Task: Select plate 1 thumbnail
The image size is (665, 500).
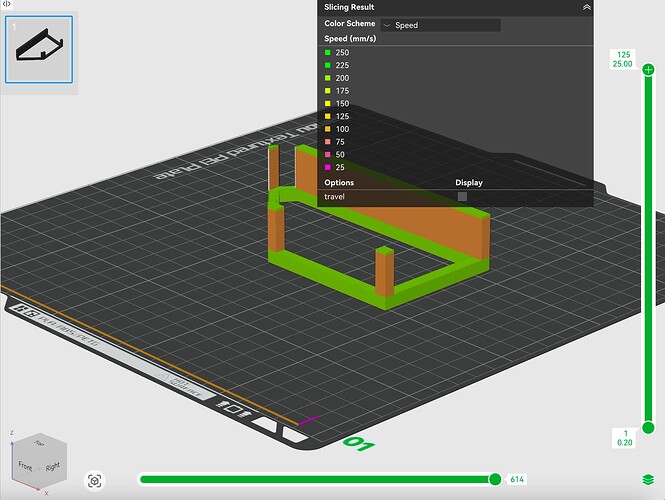Action: pyautogui.click(x=39, y=50)
